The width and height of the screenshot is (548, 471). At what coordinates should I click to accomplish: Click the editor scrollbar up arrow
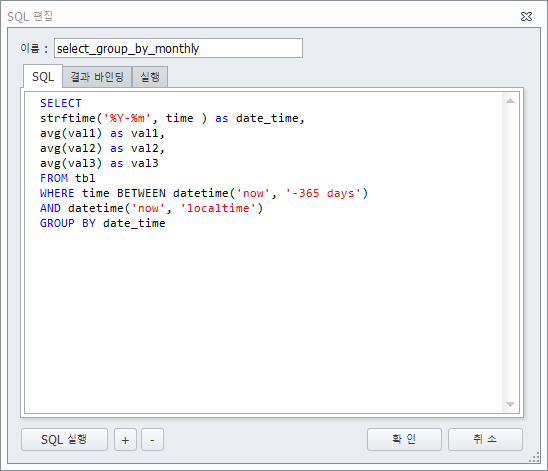[x=510, y=101]
